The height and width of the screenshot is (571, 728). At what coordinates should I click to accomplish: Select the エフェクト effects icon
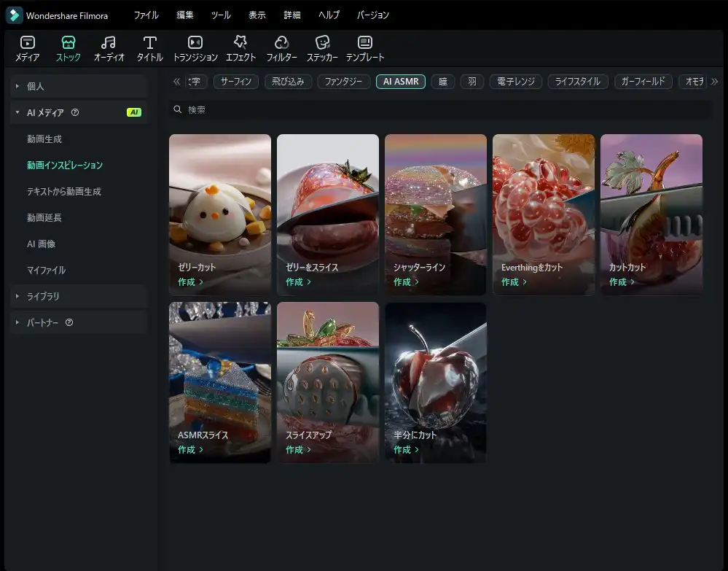(x=240, y=42)
